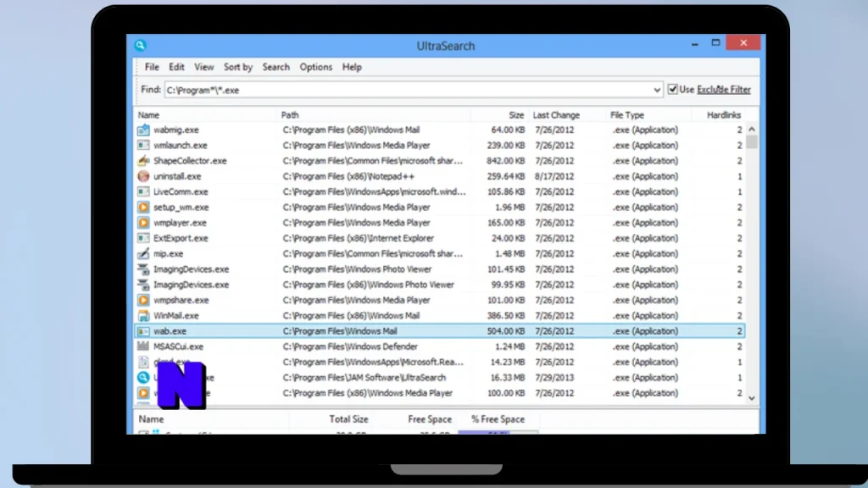The image size is (868, 488).
Task: Select the setup_wm.exe file name
Action: click(x=181, y=208)
